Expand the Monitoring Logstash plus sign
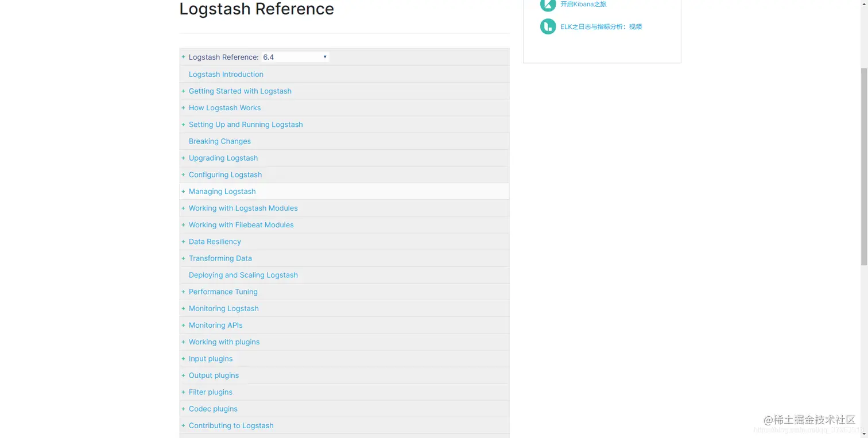The width and height of the screenshot is (868, 438). click(183, 308)
